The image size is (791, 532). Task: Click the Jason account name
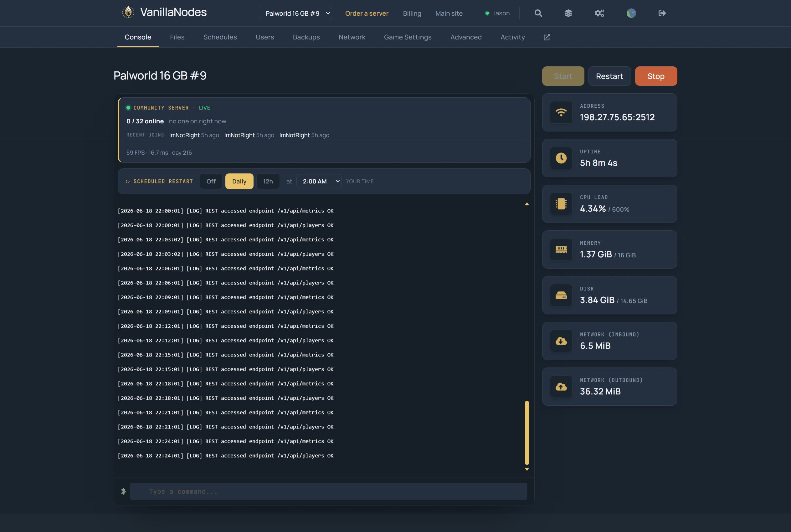501,13
